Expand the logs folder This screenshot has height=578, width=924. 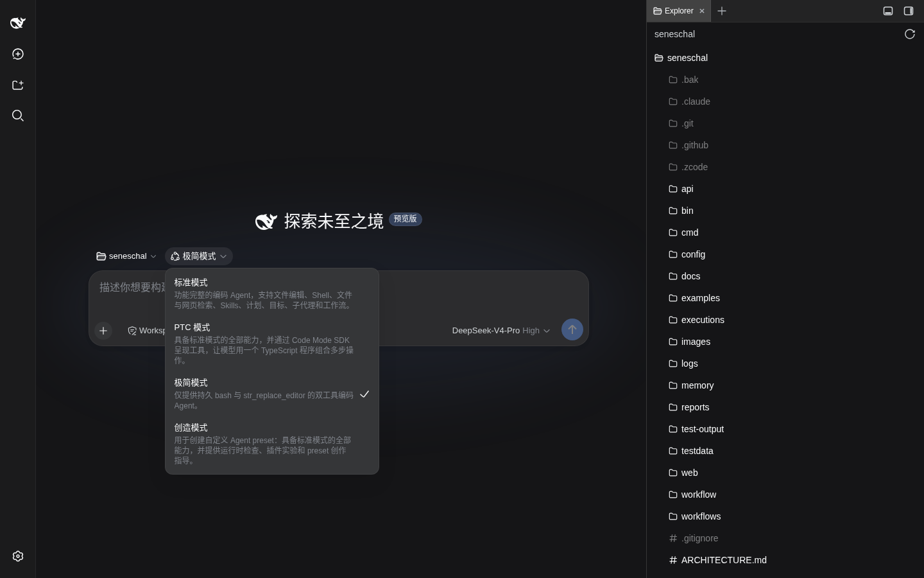pyautogui.click(x=785, y=363)
